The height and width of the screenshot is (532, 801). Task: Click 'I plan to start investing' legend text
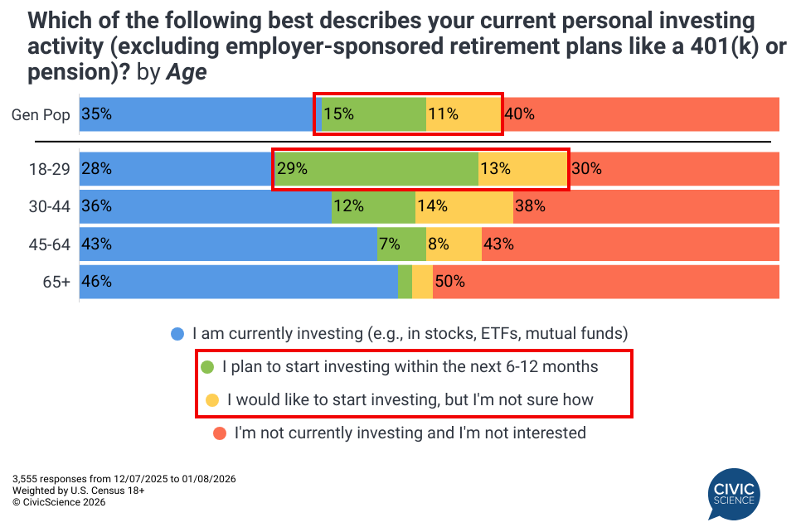pos(410,366)
